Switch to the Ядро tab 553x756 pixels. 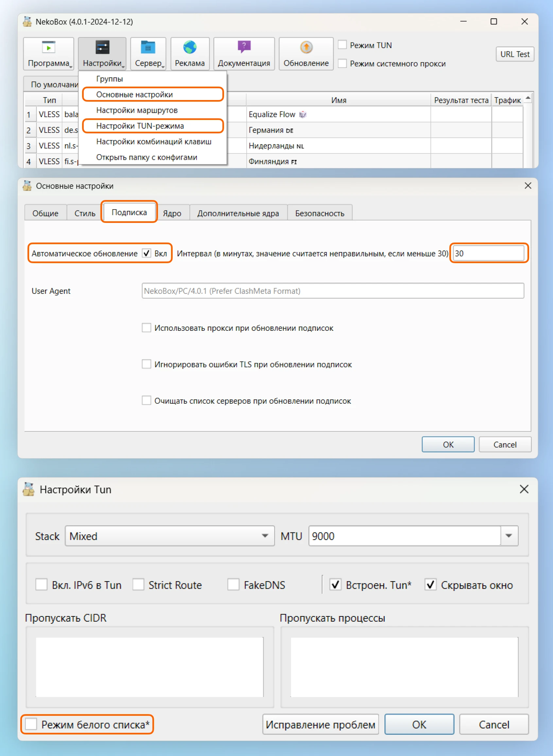tap(172, 213)
